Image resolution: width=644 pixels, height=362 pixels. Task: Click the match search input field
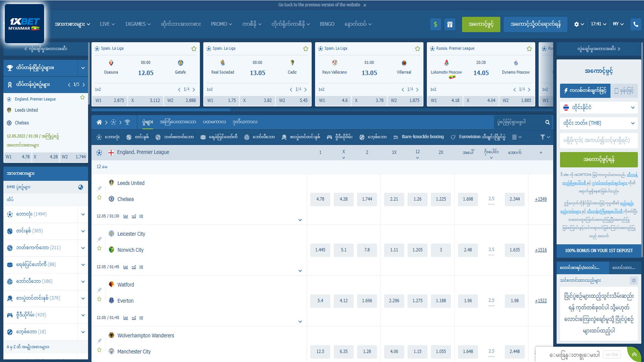519,122
